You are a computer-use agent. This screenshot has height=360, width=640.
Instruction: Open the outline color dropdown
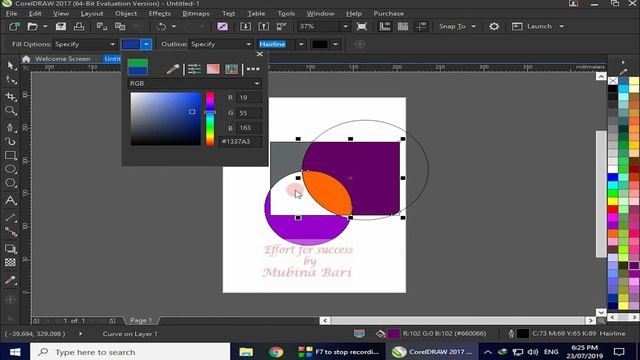[336, 44]
